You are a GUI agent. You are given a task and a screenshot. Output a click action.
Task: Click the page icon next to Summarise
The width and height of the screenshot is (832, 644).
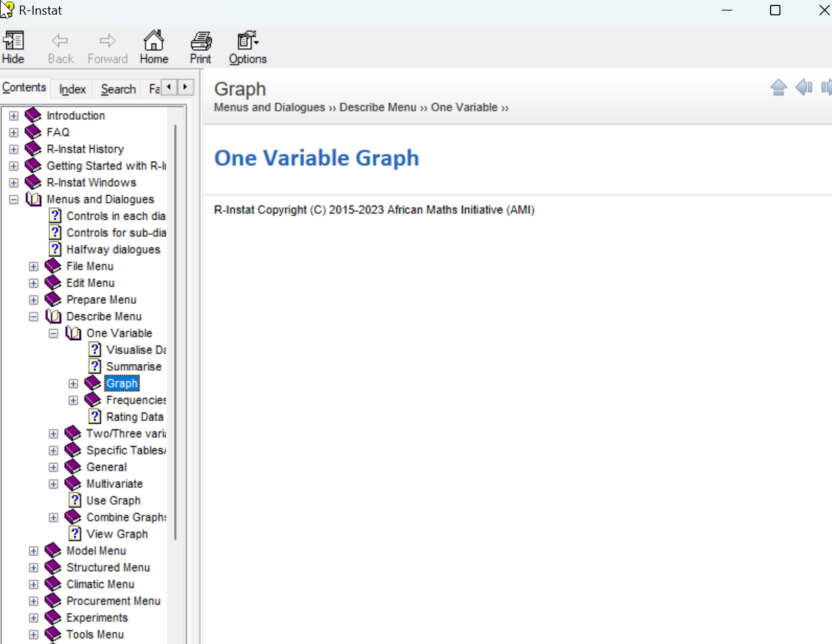pyautogui.click(x=95, y=367)
